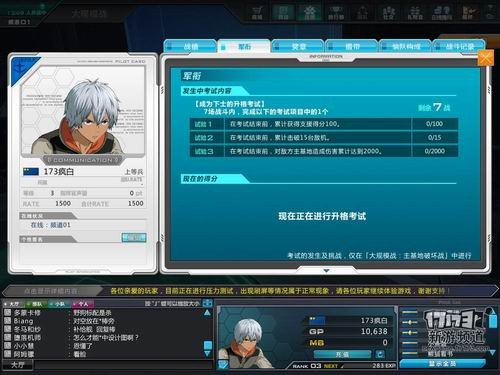Select exam row 试验1 support score 100
The width and height of the screenshot is (500, 375).
pyautogui.click(x=324, y=124)
